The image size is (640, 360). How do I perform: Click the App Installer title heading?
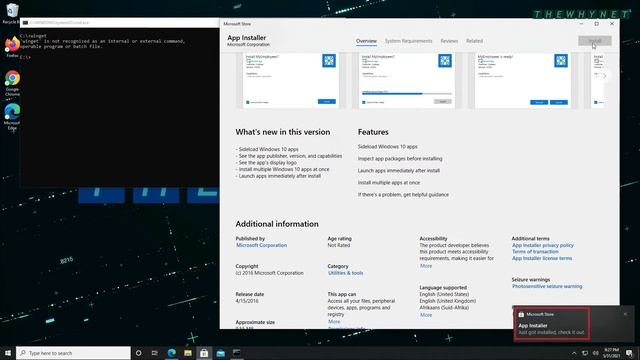[x=247, y=38]
